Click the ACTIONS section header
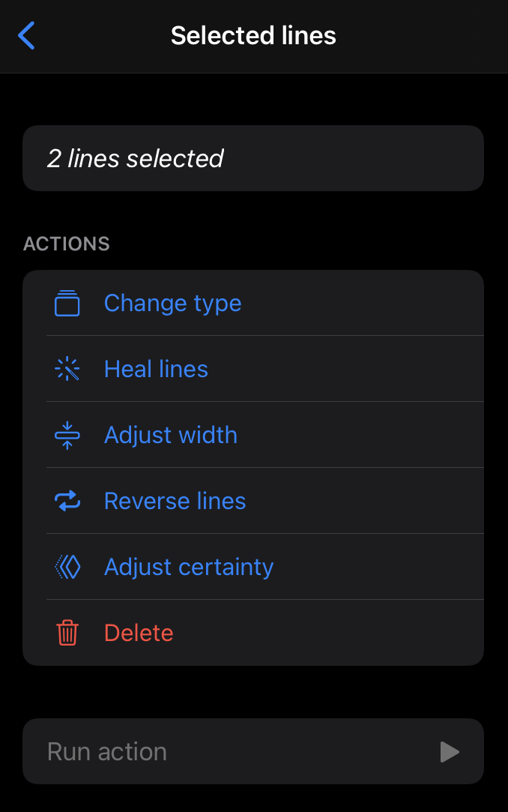Image resolution: width=508 pixels, height=812 pixels. pos(67,244)
